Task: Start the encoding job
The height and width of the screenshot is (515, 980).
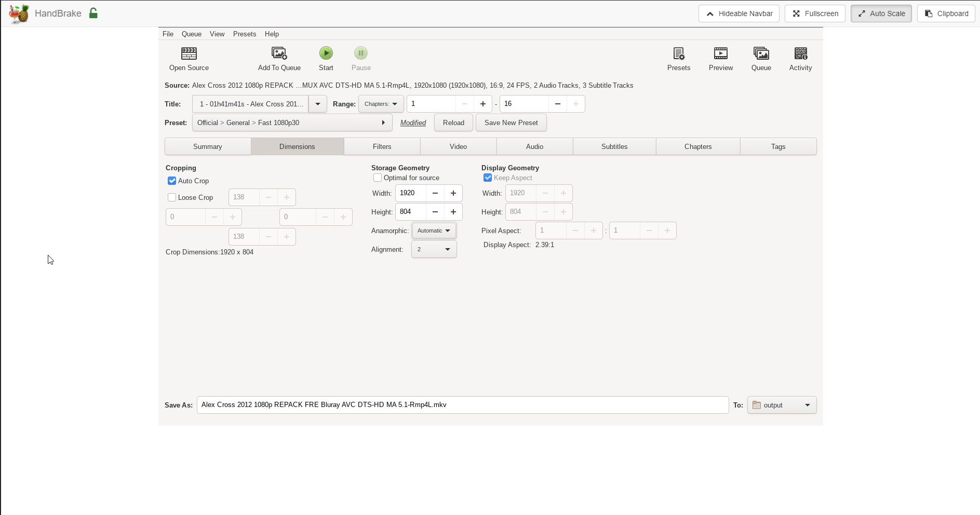Action: [326, 58]
